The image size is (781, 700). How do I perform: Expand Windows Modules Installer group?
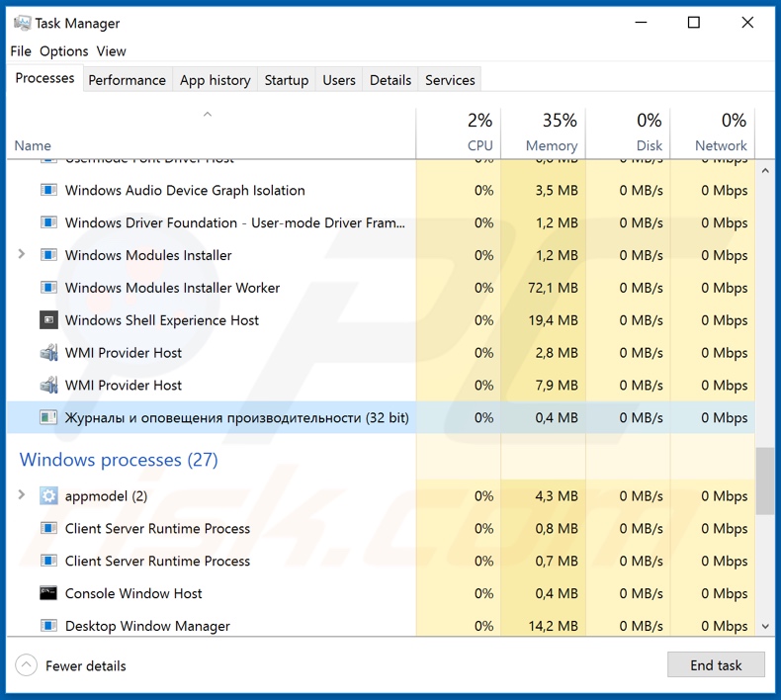22,254
